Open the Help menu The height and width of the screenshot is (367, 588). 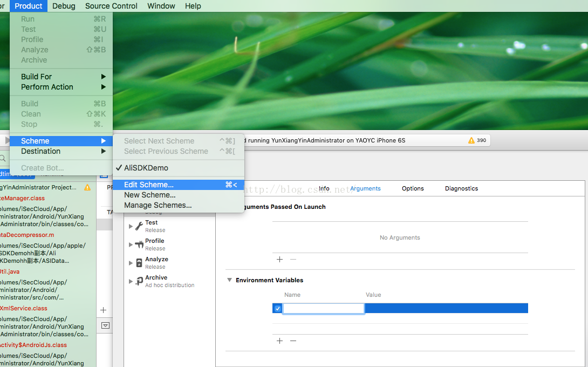click(x=193, y=6)
